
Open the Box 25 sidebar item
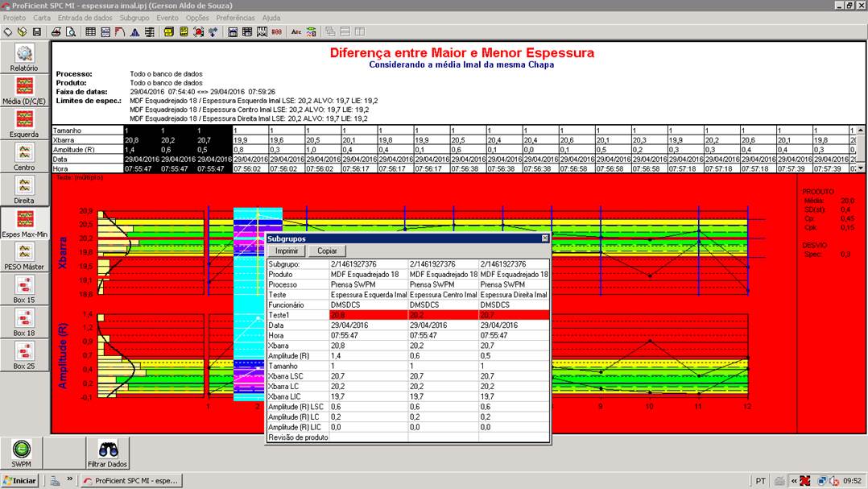pos(24,355)
